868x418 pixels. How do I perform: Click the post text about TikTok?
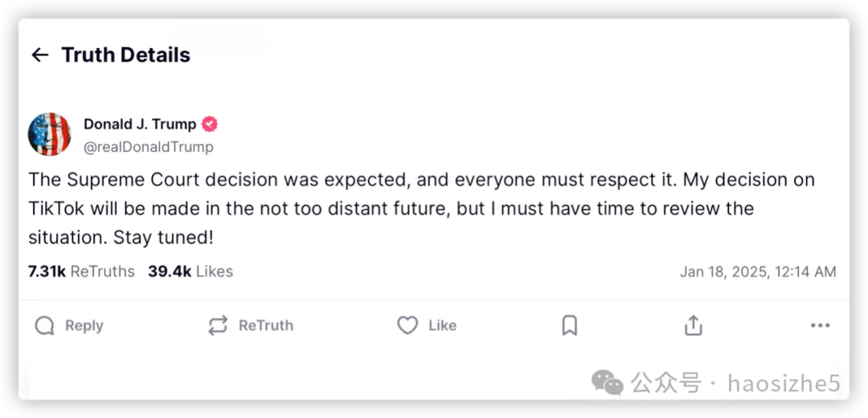[421, 209]
